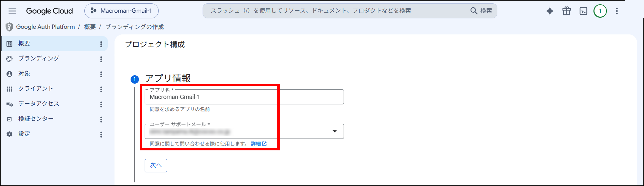Screen dimensions: 644x186
Task: Click the 同意を求めるアプリの名前 hint text
Action: 180,109
